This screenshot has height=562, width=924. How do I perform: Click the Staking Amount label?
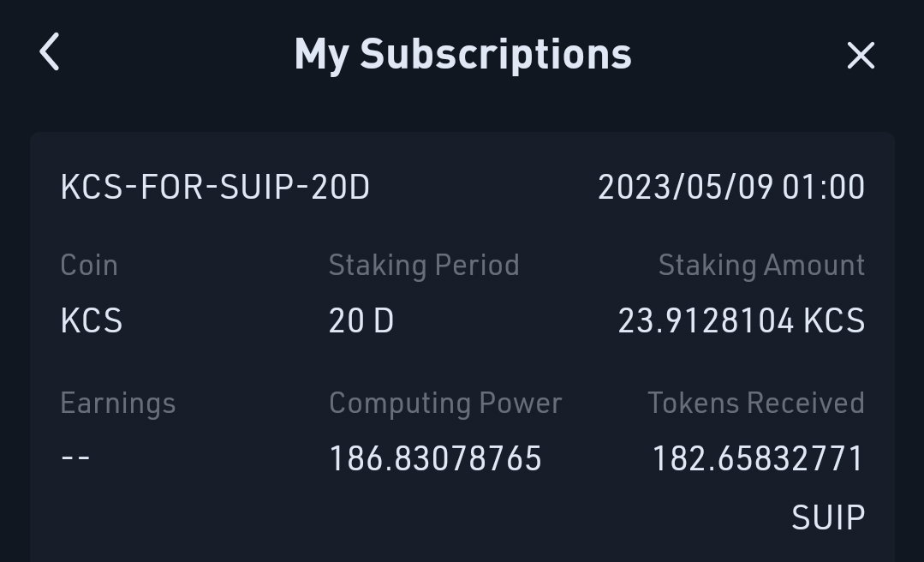click(x=761, y=266)
